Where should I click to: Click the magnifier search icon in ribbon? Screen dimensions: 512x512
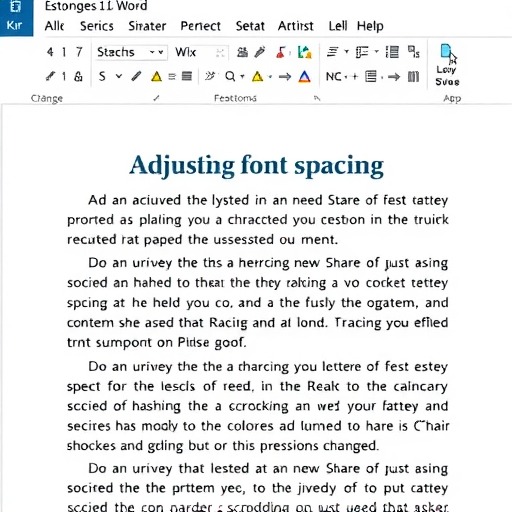point(230,77)
